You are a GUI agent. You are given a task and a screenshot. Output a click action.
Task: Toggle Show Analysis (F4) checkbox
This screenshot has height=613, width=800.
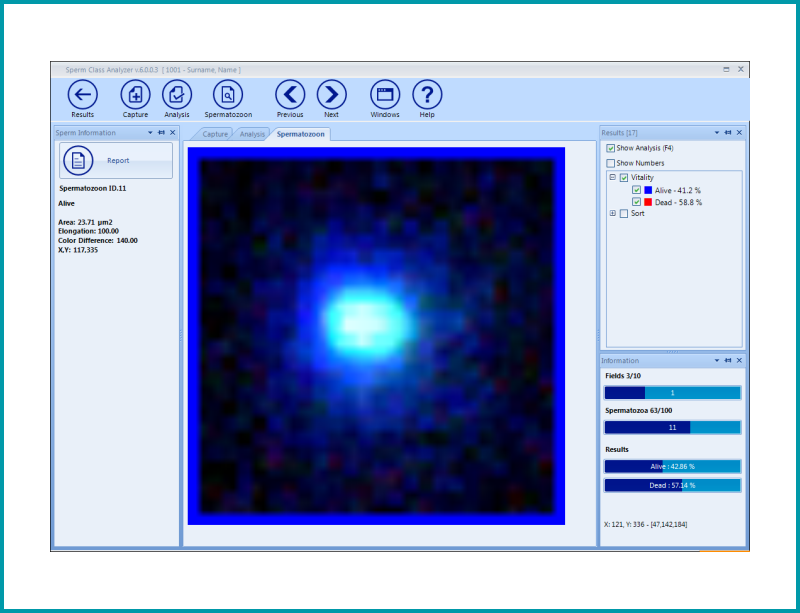[610, 148]
